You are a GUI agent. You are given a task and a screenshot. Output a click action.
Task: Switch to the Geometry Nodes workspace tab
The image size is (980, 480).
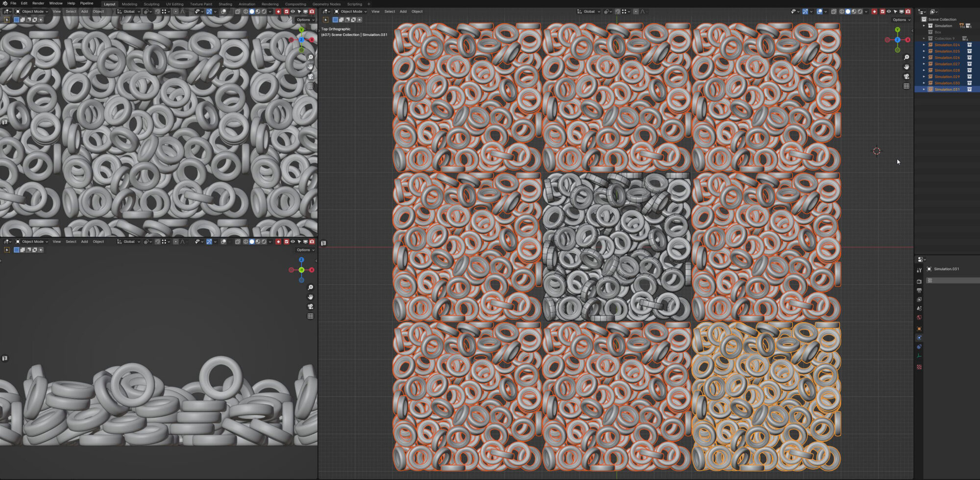(x=326, y=4)
